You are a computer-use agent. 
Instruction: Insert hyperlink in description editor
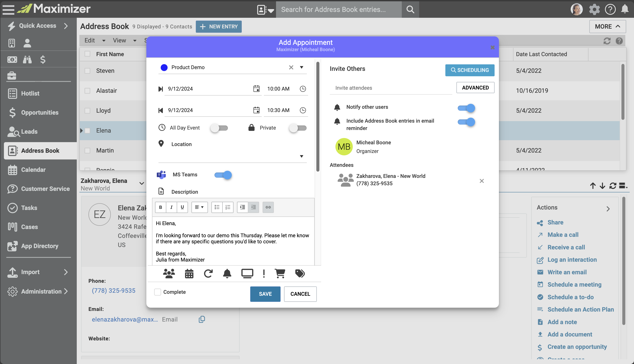(268, 207)
